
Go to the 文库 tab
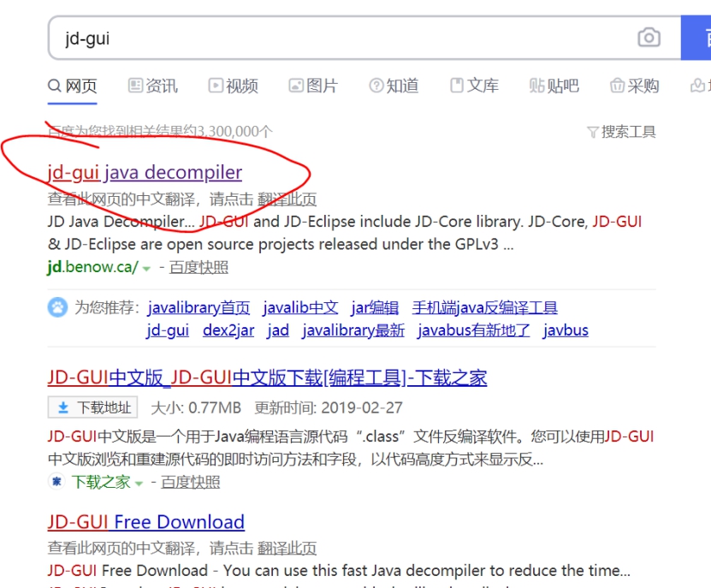474,86
